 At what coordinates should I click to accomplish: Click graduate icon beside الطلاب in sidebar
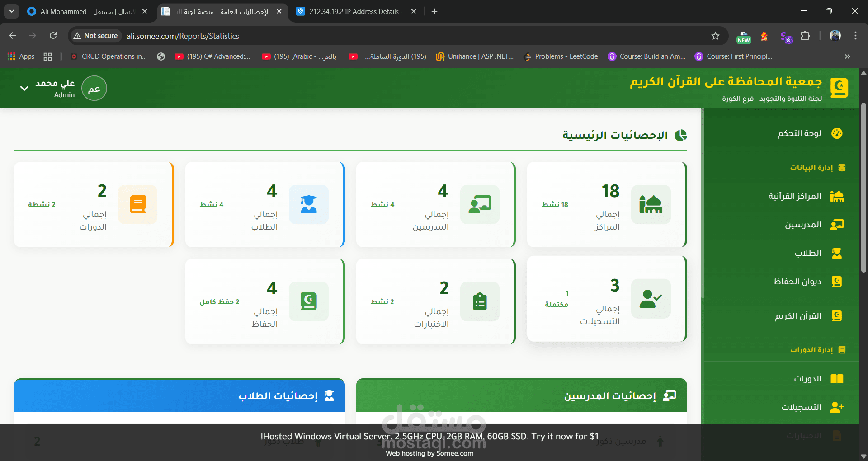[837, 253]
